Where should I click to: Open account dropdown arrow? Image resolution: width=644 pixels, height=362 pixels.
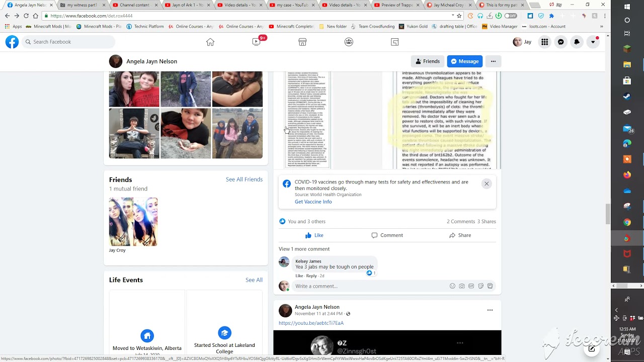[593, 42]
